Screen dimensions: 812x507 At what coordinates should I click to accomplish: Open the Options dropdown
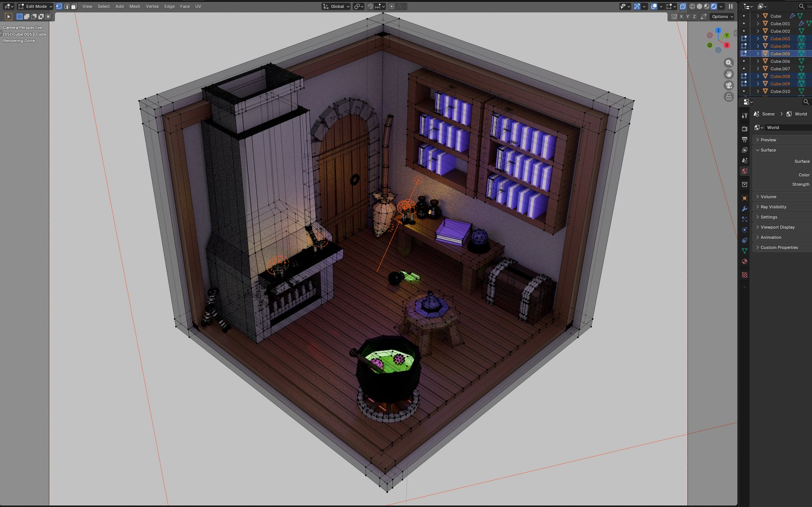[x=722, y=16]
